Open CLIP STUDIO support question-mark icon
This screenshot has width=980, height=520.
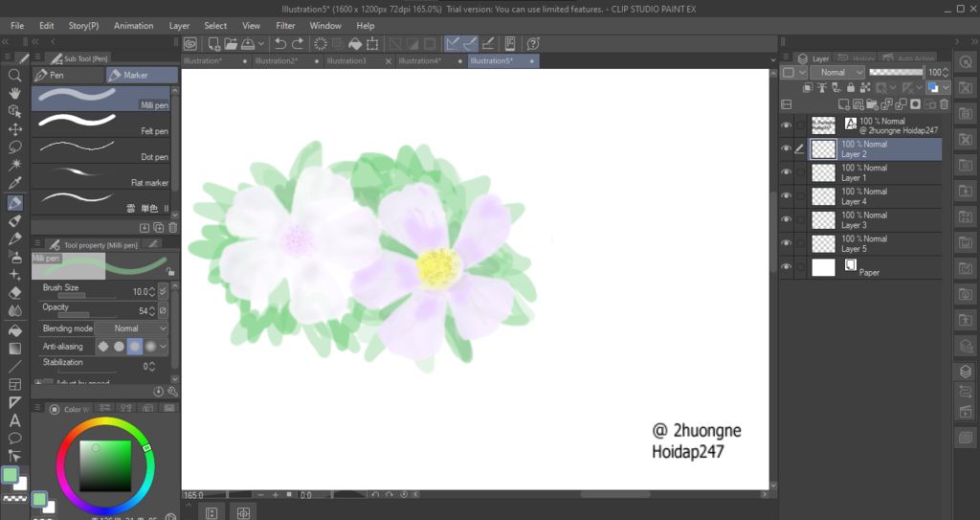click(x=533, y=44)
